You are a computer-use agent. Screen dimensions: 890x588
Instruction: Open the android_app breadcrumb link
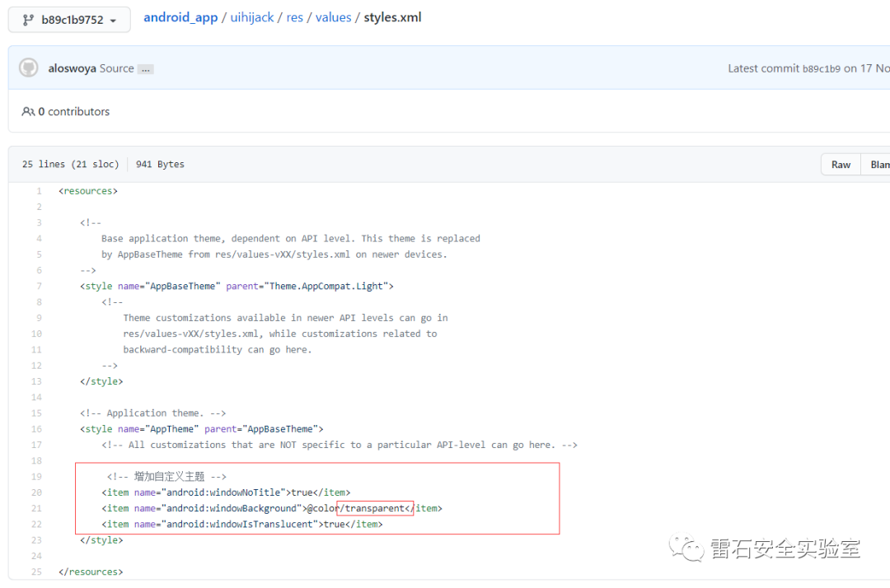[180, 17]
